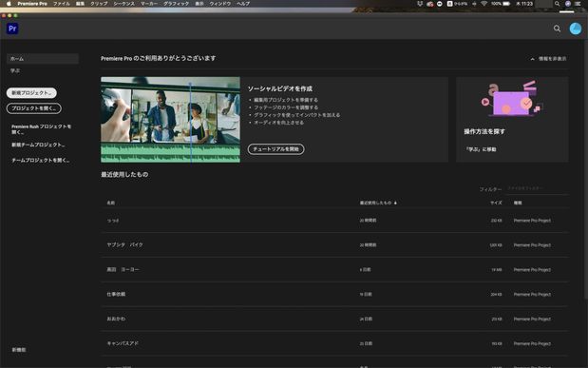Open the blue user account avatar
Viewport: 588px width, 368px height.
point(576,29)
